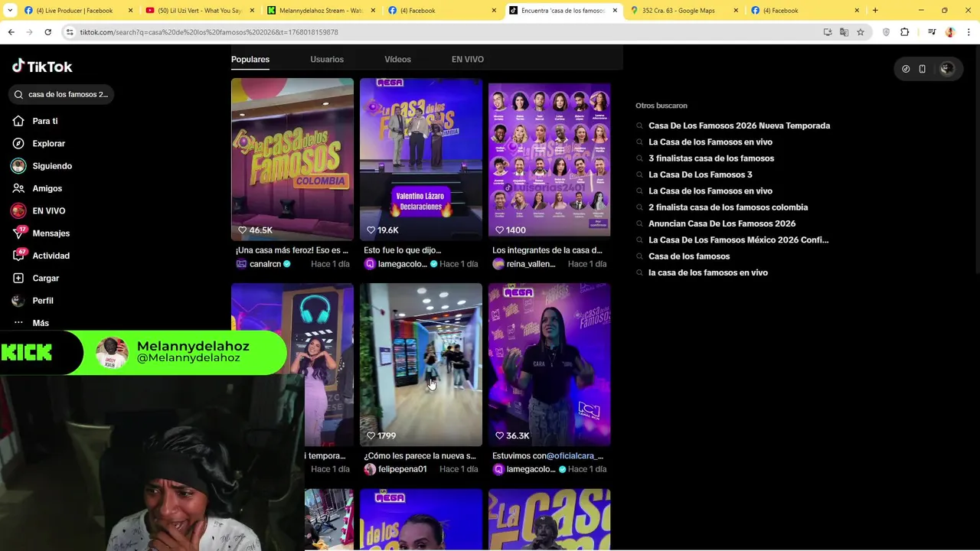Switch to the EN VIVO results tab

point(468,59)
